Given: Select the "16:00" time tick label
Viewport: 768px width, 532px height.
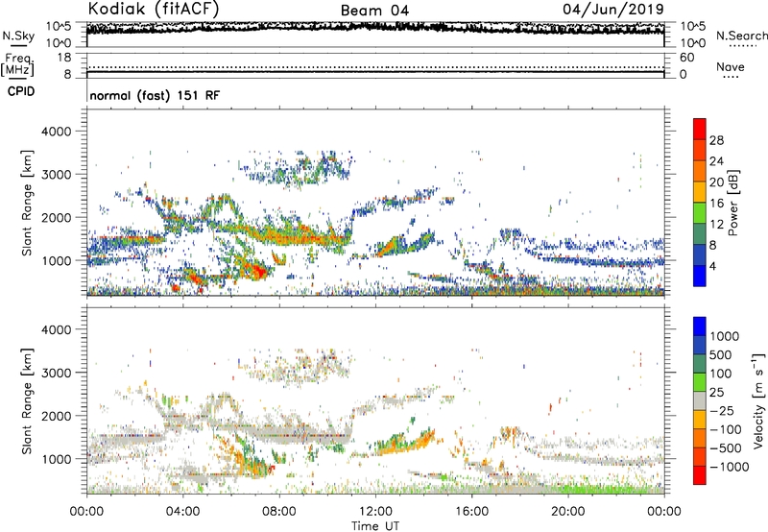Looking at the screenshot, I should [x=471, y=512].
